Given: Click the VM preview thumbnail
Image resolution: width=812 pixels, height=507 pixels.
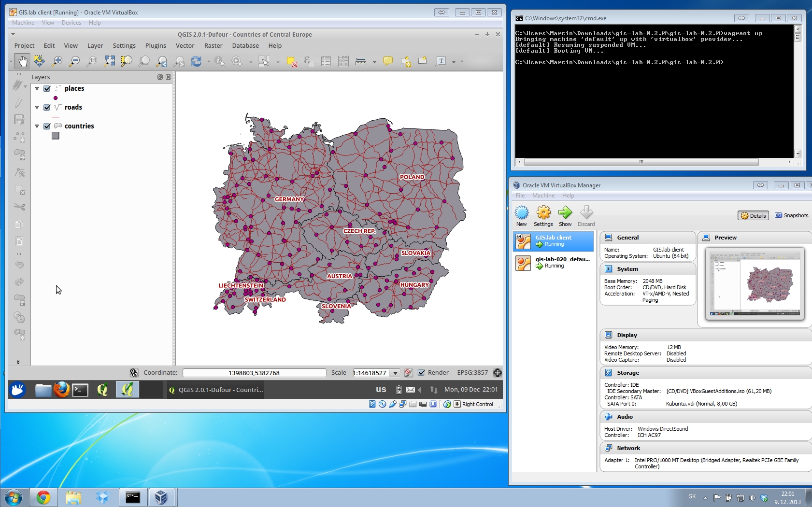Looking at the screenshot, I should point(755,283).
